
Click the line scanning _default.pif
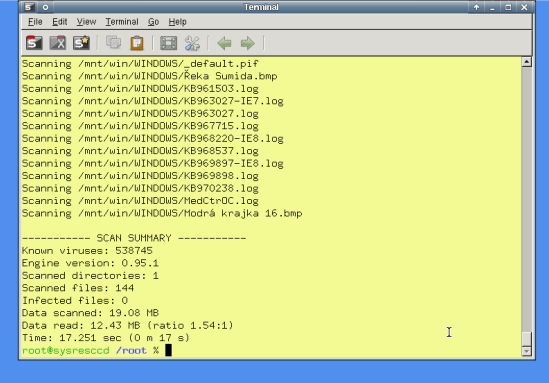140,64
